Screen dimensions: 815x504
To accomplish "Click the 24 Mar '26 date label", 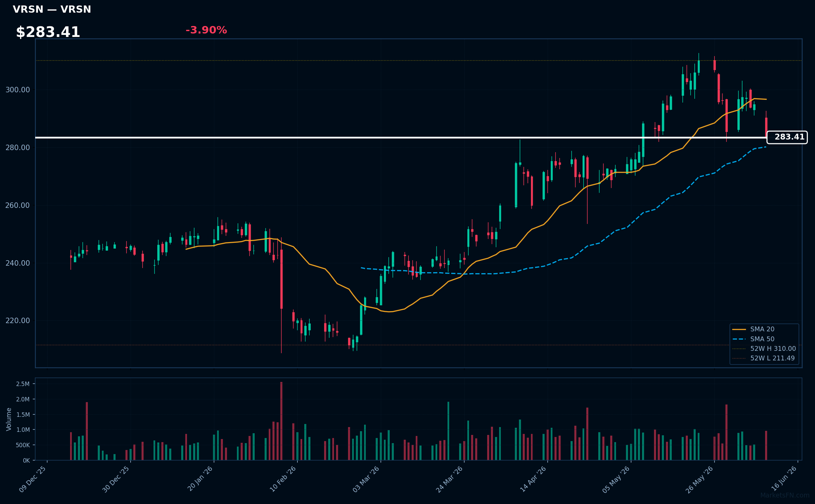I will [x=450, y=479].
